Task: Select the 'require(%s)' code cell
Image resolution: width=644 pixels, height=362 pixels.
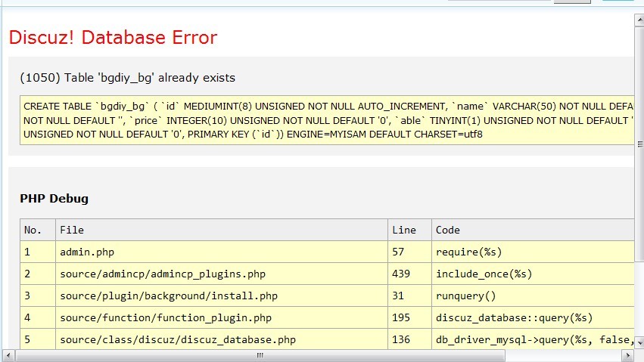Action: tap(533, 252)
